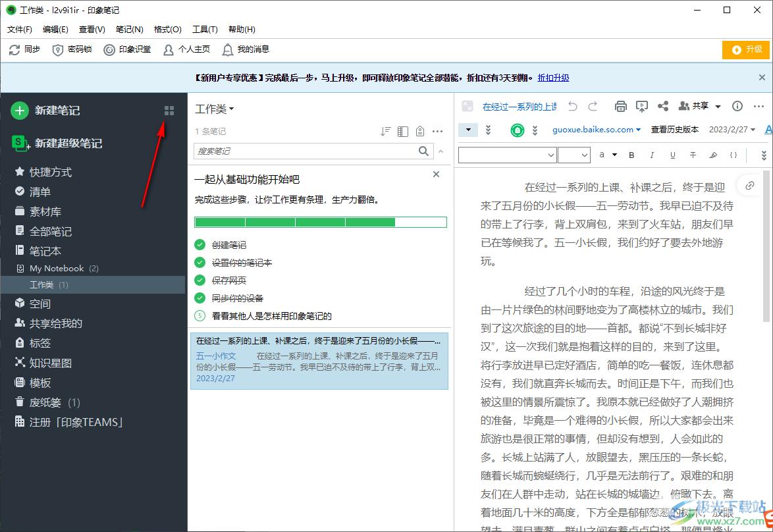Open 快捷方式 shortcuts in sidebar
The height and width of the screenshot is (532, 773).
43,172
